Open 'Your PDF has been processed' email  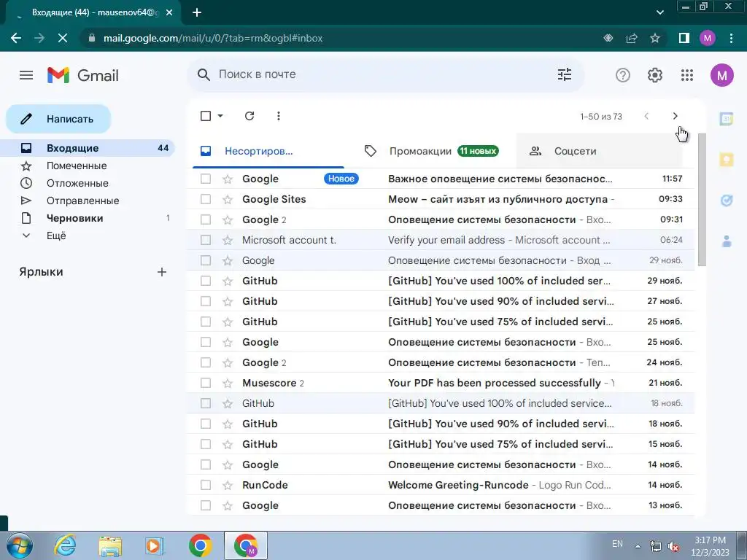[x=440, y=383]
